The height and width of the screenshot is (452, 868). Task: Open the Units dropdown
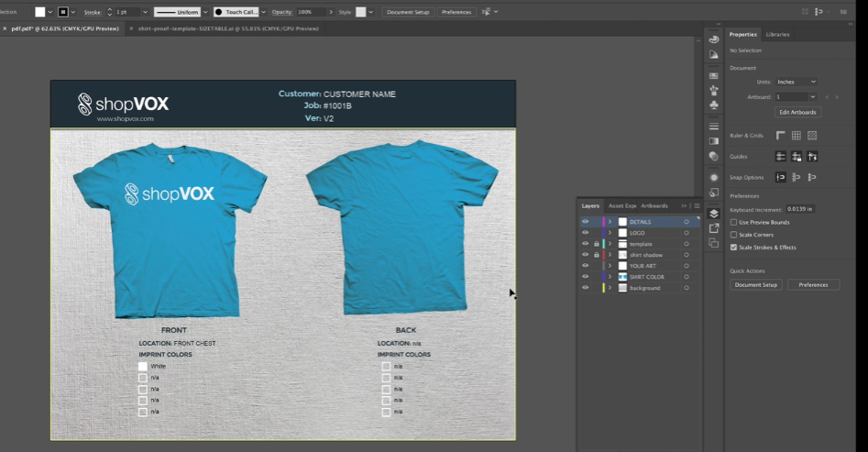(x=796, y=82)
